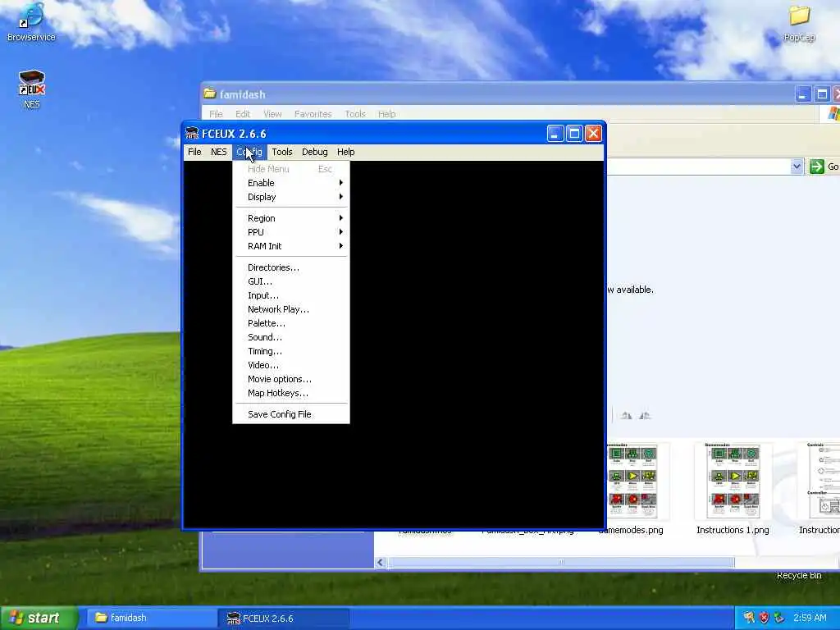
Task: Open Map Hotkeys... dialog
Action: 291,393
